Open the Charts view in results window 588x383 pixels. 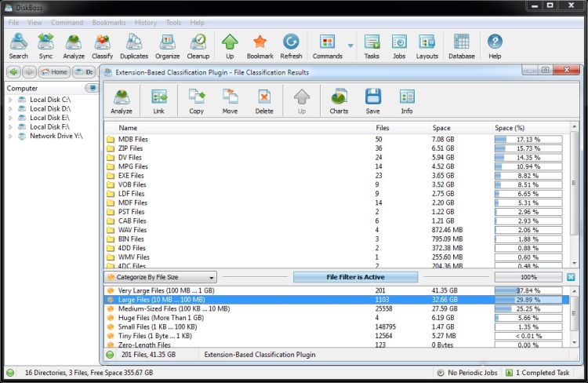(339, 101)
